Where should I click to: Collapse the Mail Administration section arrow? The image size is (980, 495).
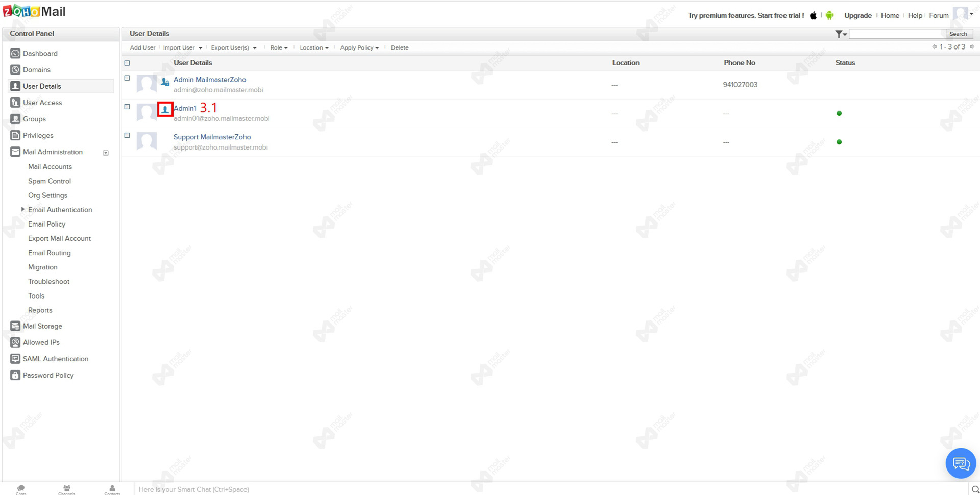pos(106,153)
